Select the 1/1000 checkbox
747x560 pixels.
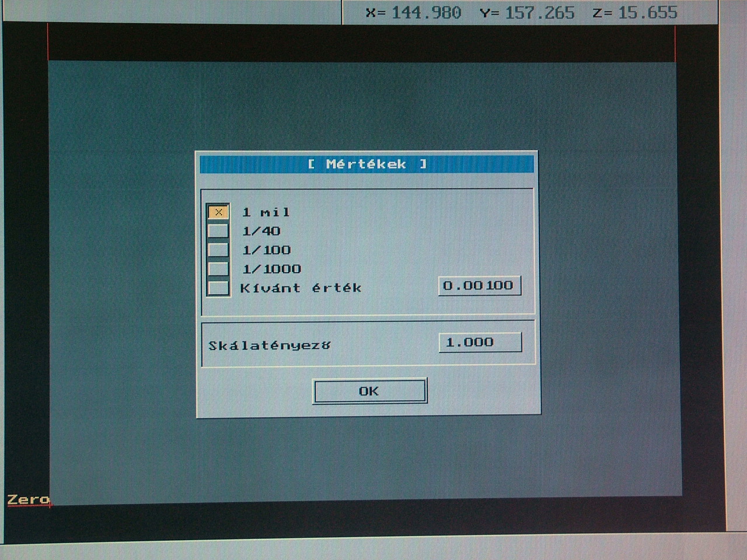[218, 269]
